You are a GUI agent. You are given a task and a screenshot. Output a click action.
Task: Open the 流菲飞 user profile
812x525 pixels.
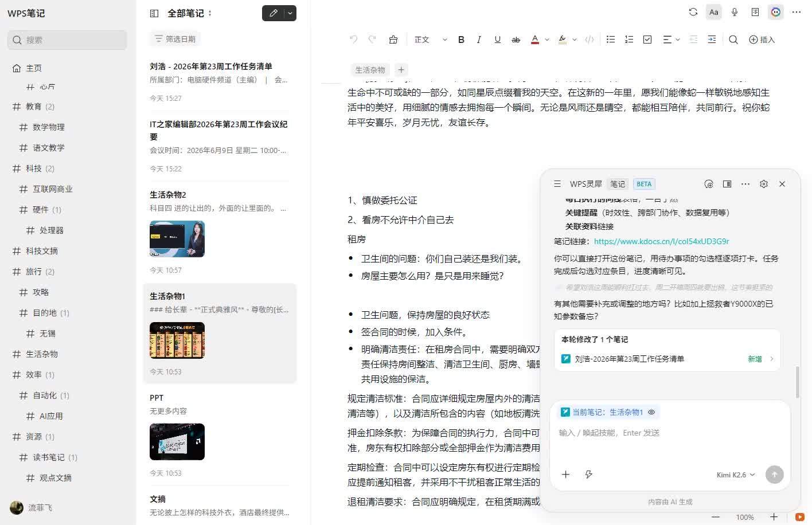click(x=32, y=508)
